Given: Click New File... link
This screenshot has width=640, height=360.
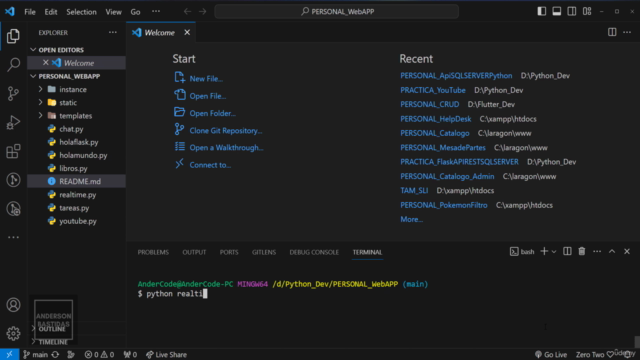Looking at the screenshot, I should coord(206,79).
